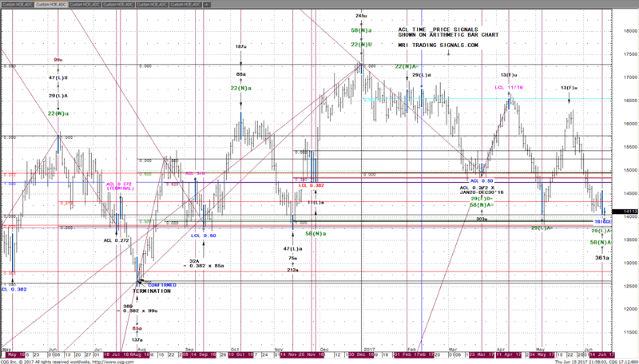Select the 187u marker above October peak
639x364 pixels.
(240, 47)
